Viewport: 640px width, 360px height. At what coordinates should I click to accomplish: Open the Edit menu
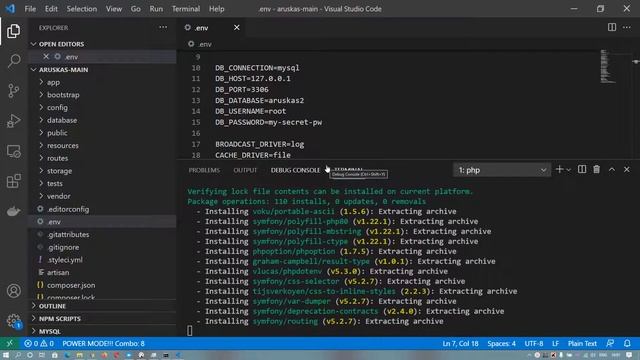[x=51, y=9]
